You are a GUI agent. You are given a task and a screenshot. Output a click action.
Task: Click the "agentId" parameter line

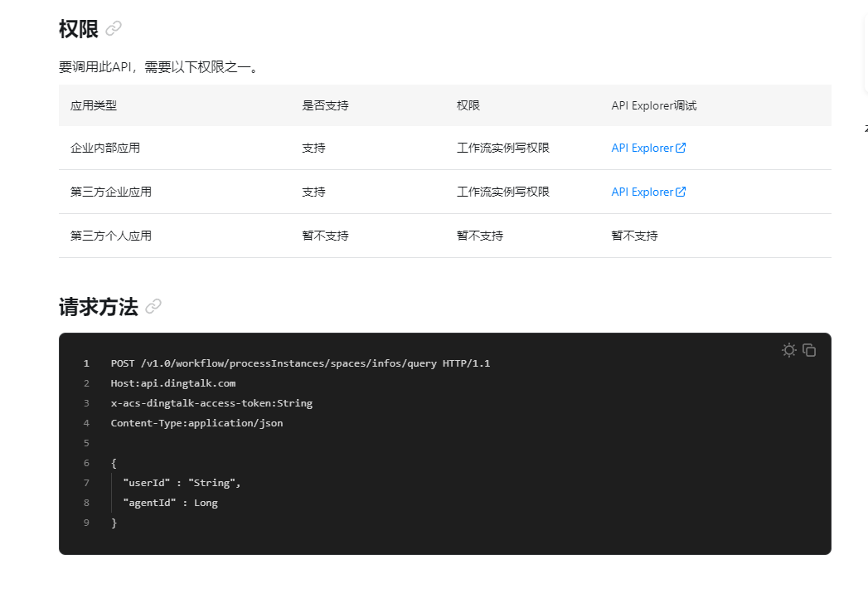tap(170, 503)
